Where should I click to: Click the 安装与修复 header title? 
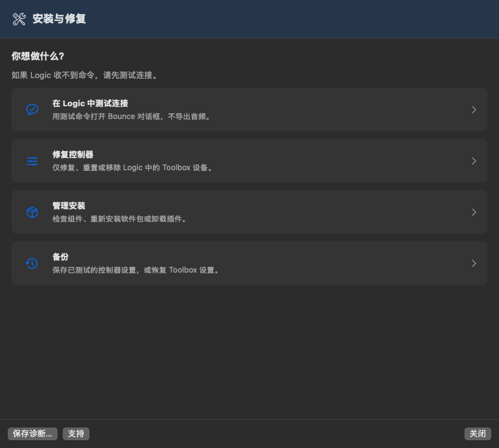coord(59,19)
